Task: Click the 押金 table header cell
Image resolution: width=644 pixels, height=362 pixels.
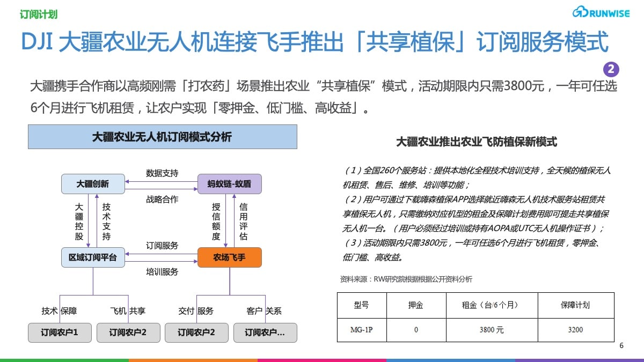Action: 416,305
